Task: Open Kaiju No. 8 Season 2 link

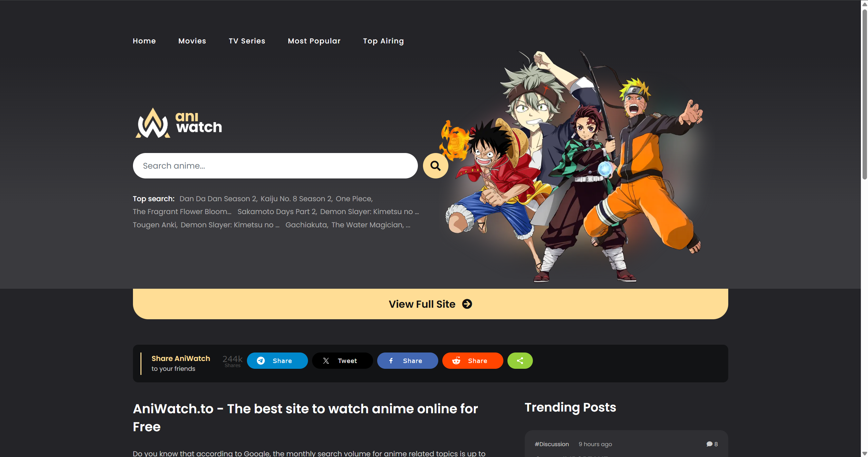Action: pyautogui.click(x=296, y=199)
